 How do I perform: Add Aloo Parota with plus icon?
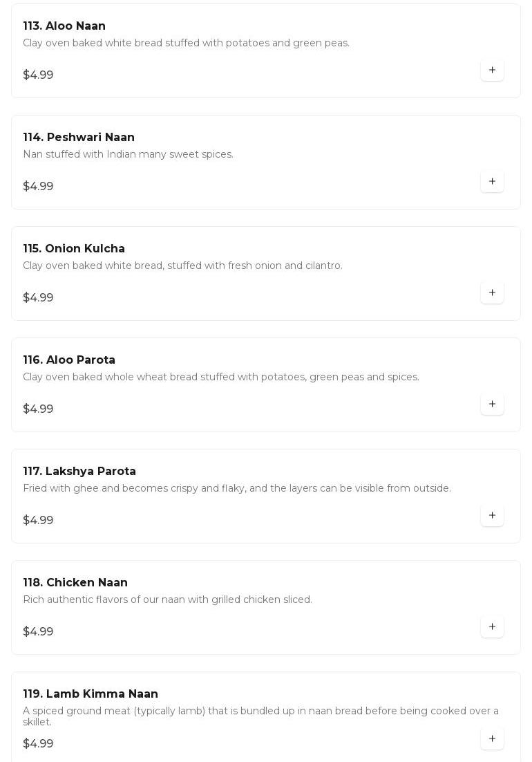pos(492,404)
